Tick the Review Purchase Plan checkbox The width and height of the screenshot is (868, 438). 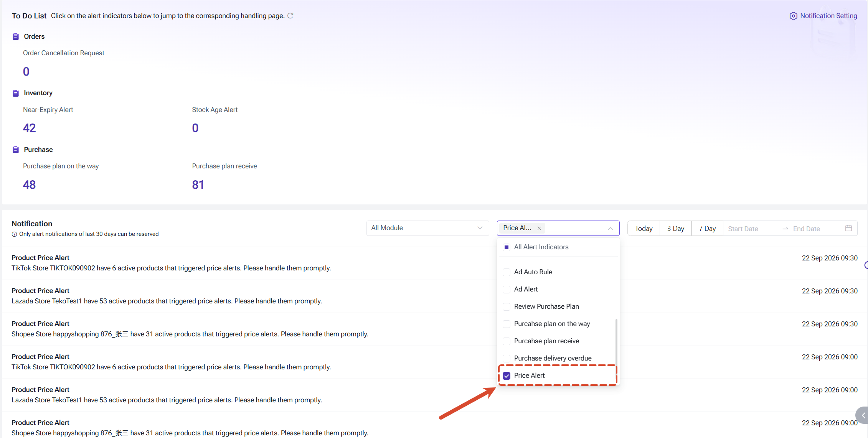tap(507, 306)
